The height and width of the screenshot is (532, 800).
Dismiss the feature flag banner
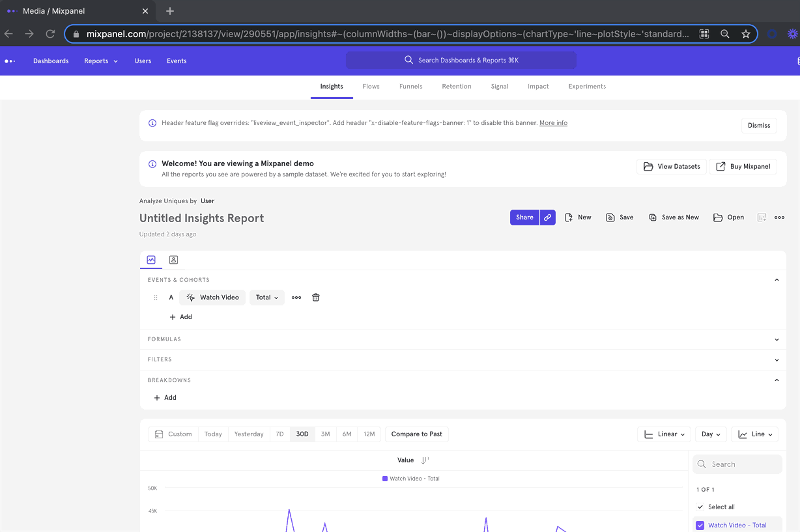(758, 125)
